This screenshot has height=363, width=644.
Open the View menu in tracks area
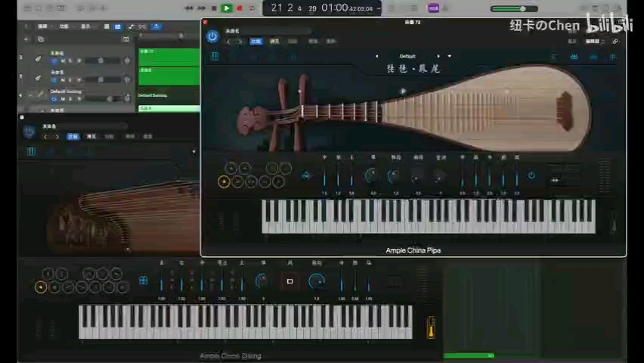pyautogui.click(x=85, y=26)
